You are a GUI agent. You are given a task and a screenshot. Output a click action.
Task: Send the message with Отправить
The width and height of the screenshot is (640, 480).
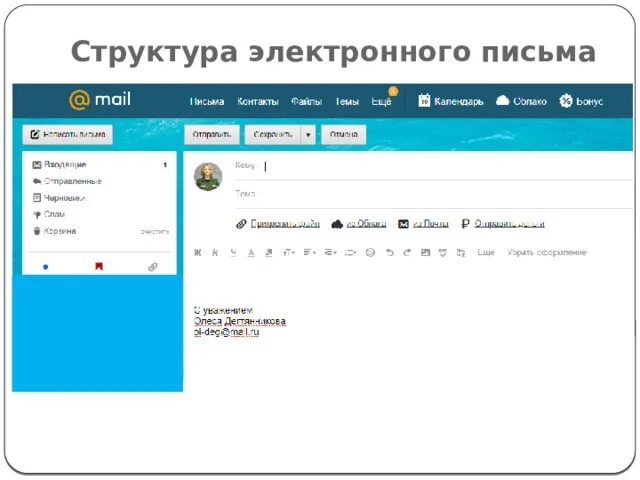coord(212,134)
